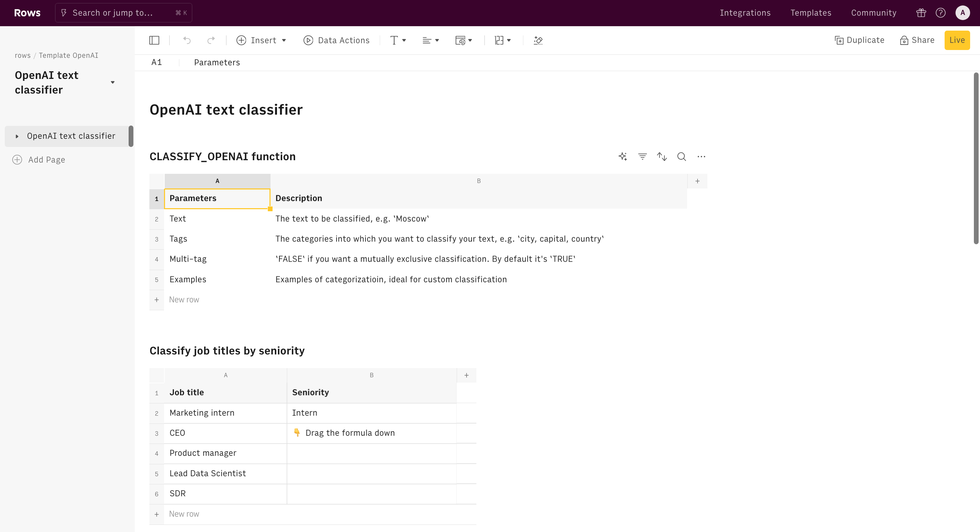980x532 pixels.
Task: Expand the OpenAI text classifier page tree
Action: 17,136
